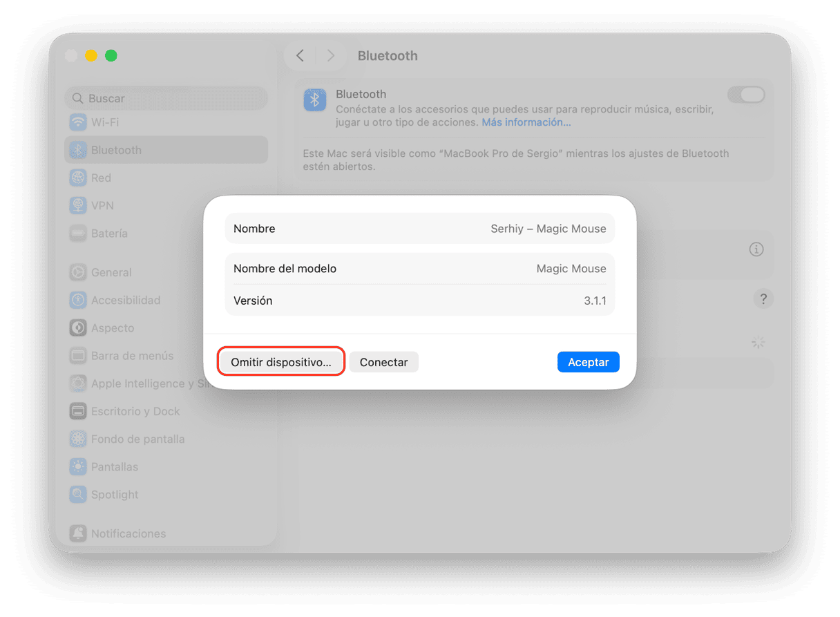Click the Buscar search field
The image size is (840, 617).
click(166, 98)
